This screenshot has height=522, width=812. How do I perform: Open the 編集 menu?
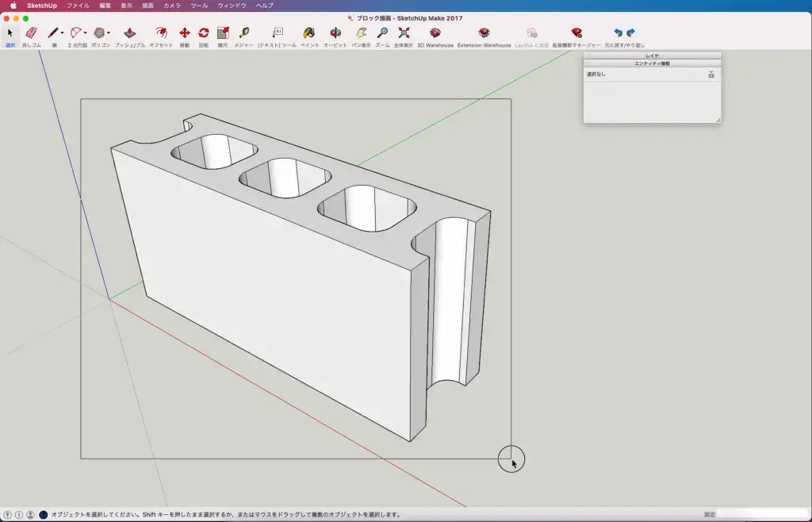[x=105, y=6]
